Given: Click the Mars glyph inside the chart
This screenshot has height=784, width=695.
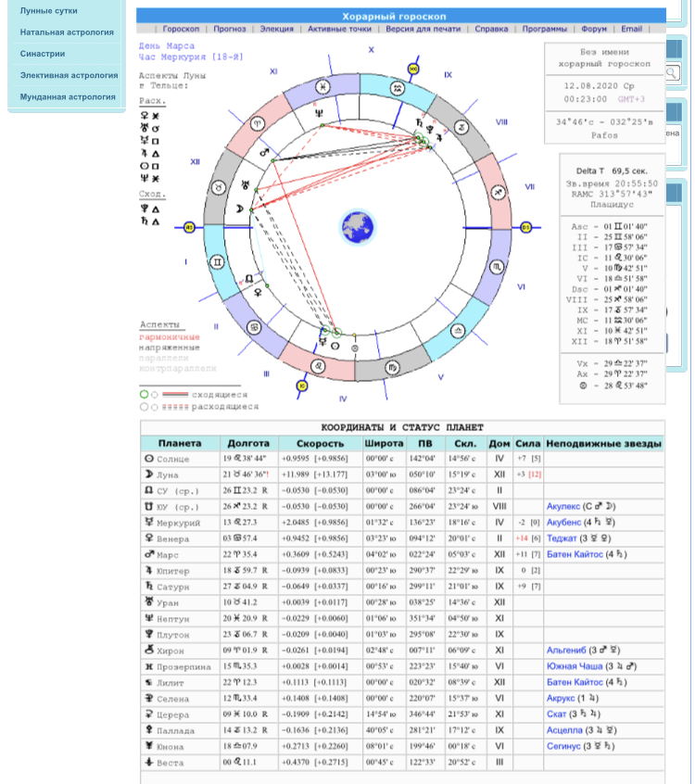Looking at the screenshot, I should (264, 152).
